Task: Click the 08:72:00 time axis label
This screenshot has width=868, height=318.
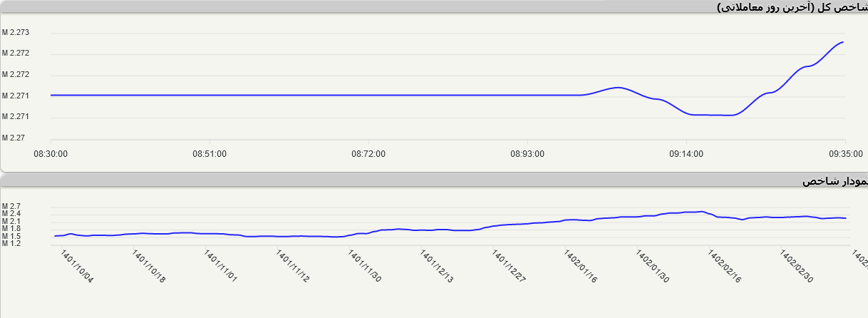Action: (368, 153)
